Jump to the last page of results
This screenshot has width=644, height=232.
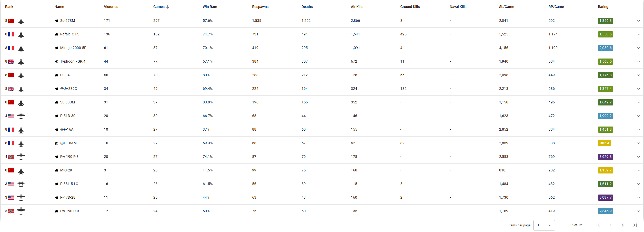[x=635, y=225]
